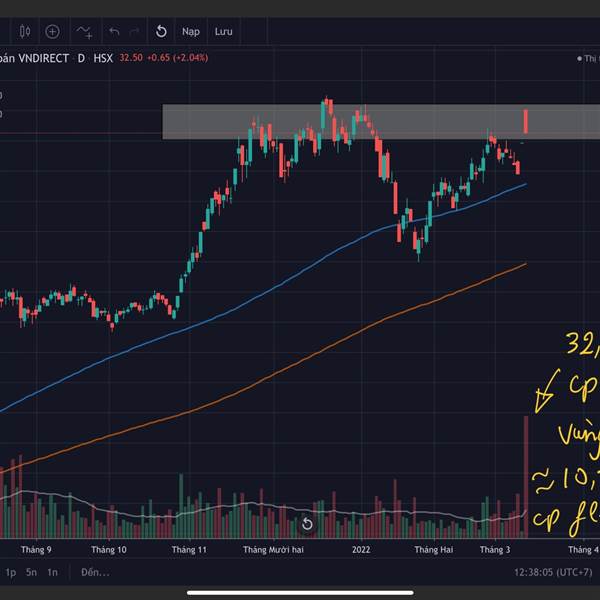Screen dimensions: 600x600
Task: Select the 5n time range
Action: (x=31, y=572)
